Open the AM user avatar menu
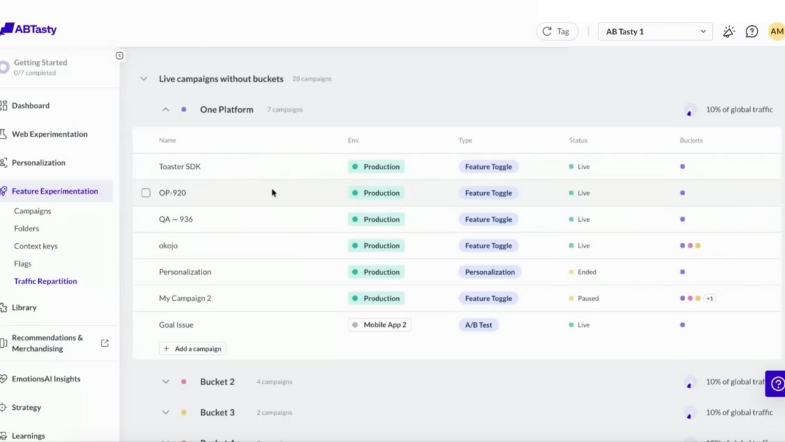 [x=776, y=32]
